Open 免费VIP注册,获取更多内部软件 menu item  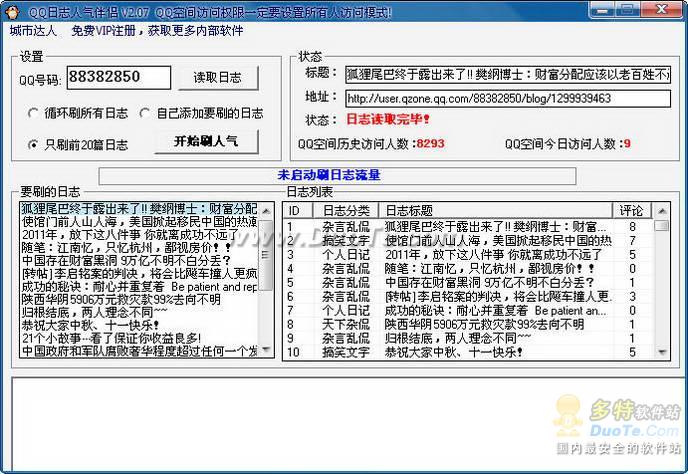pyautogui.click(x=157, y=31)
